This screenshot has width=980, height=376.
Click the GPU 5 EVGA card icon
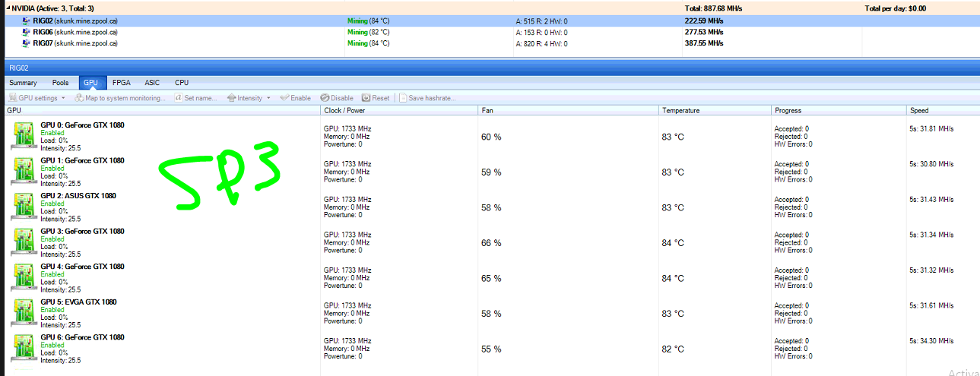[x=24, y=313]
